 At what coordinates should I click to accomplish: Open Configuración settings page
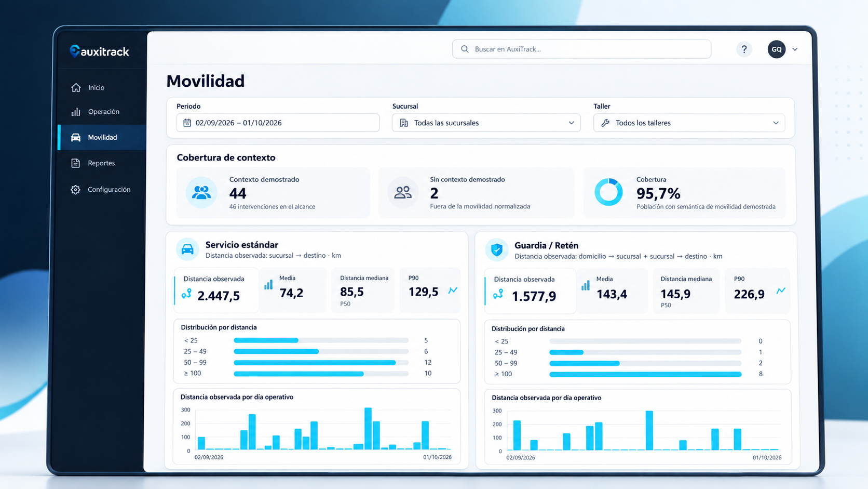pyautogui.click(x=102, y=190)
